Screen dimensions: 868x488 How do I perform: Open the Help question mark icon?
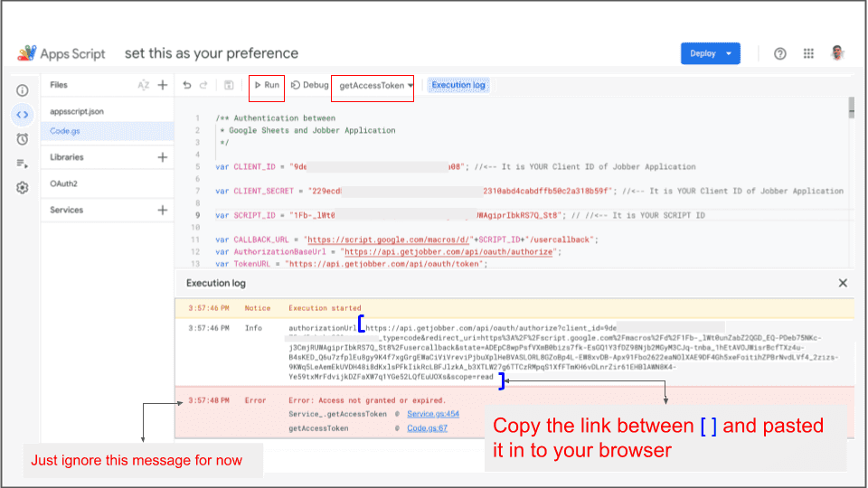click(779, 53)
